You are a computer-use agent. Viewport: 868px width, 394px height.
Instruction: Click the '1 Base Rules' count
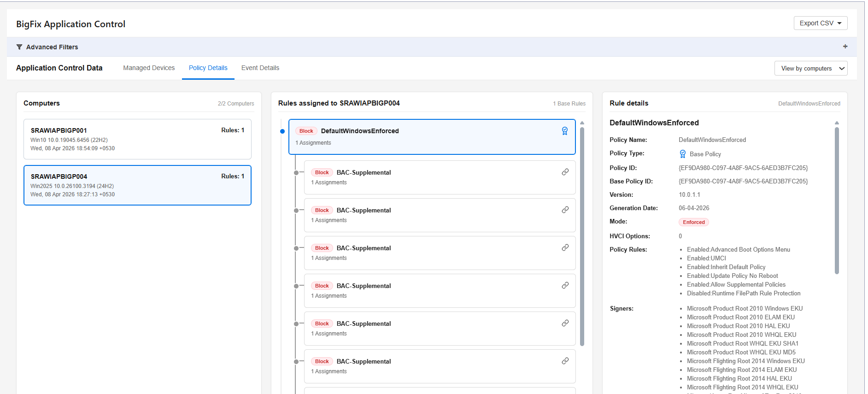coord(569,104)
